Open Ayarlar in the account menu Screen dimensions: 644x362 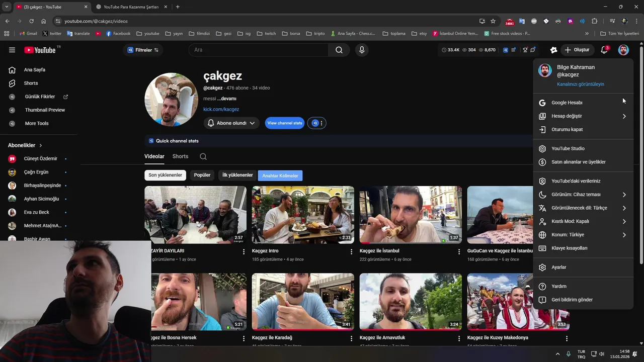(x=583, y=267)
